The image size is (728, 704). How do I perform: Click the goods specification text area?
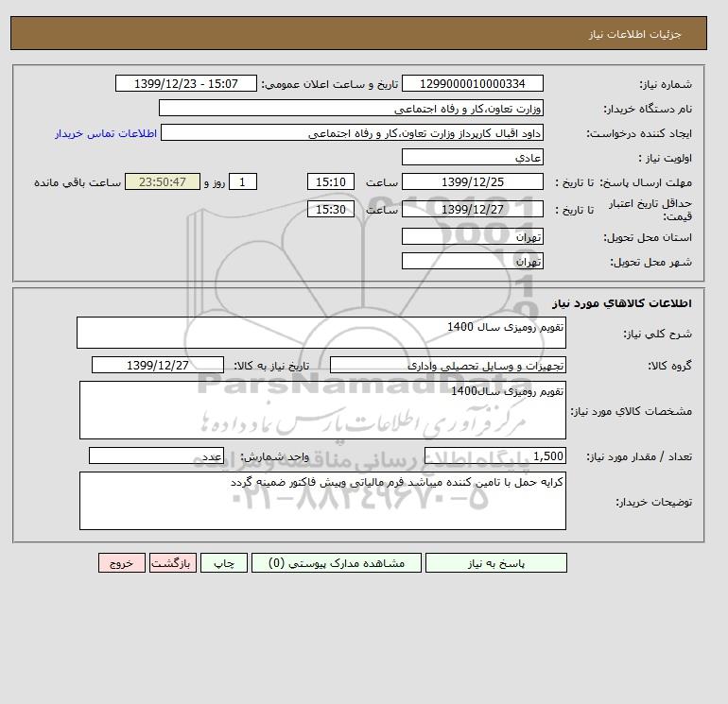click(322, 410)
